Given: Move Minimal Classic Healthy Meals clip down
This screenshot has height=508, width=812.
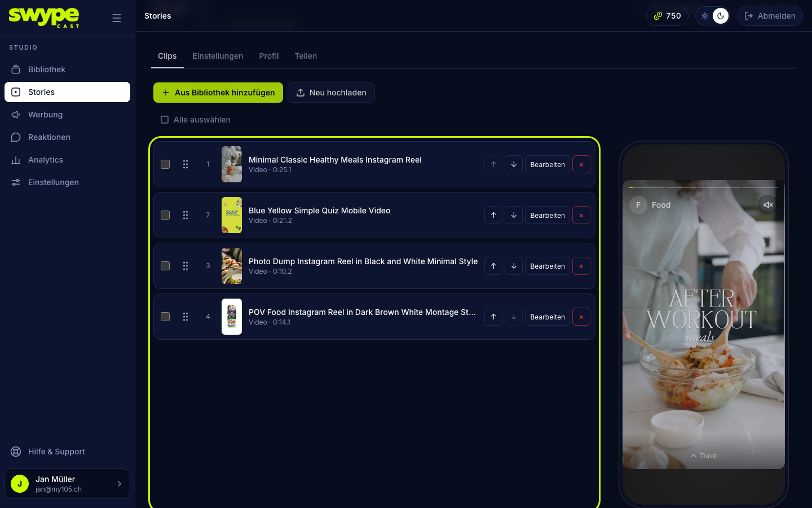Looking at the screenshot, I should pos(514,164).
